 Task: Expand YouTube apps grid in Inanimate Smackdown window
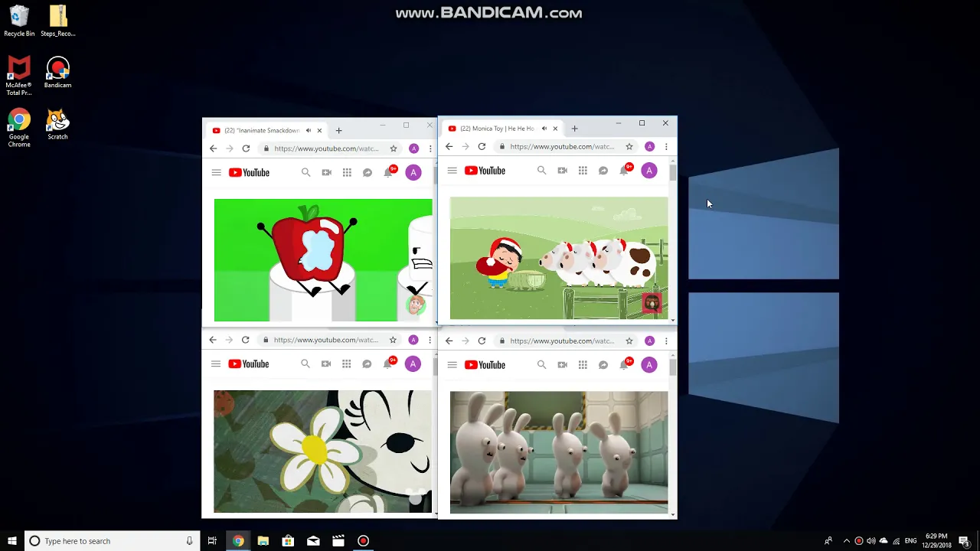pyautogui.click(x=347, y=173)
